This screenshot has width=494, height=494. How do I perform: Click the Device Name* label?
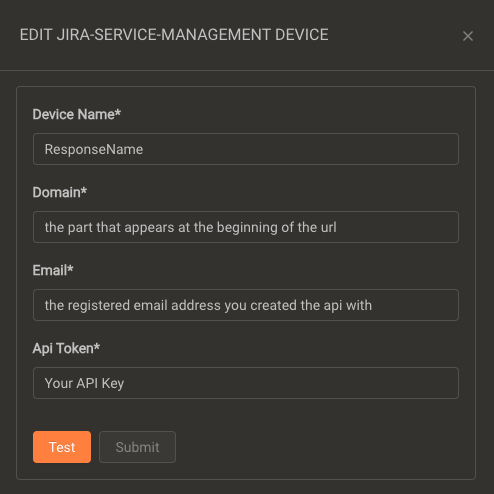tap(77, 114)
